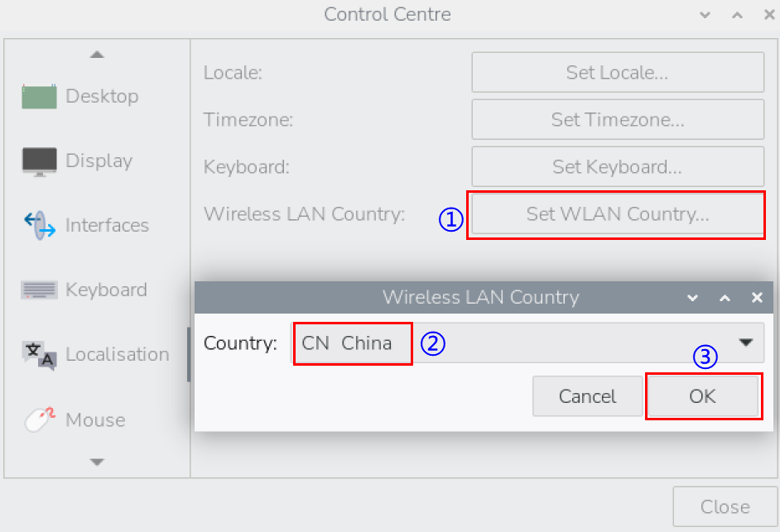Screen dimensions: 780x532
Task: Open the Set Locale dialog
Action: [x=617, y=73]
